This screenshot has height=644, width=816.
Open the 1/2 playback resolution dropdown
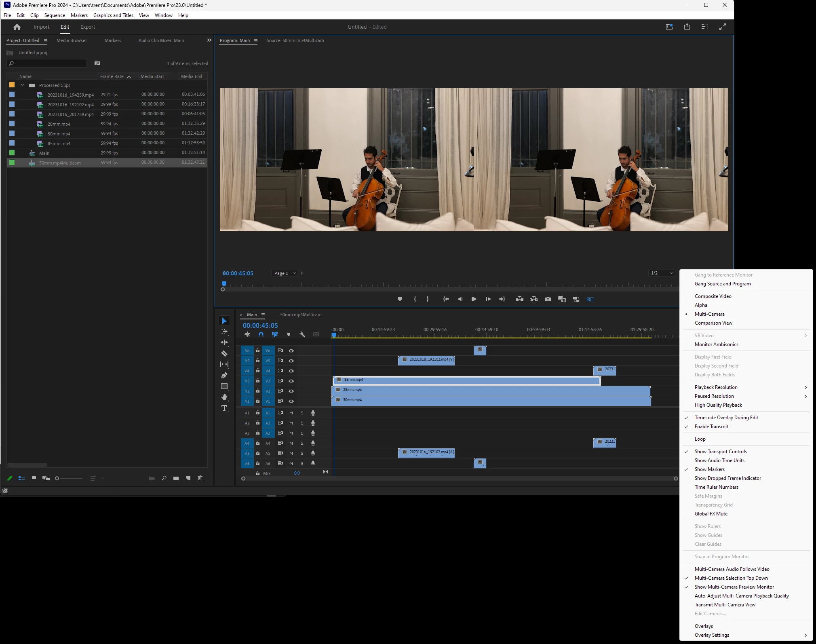[x=661, y=273]
